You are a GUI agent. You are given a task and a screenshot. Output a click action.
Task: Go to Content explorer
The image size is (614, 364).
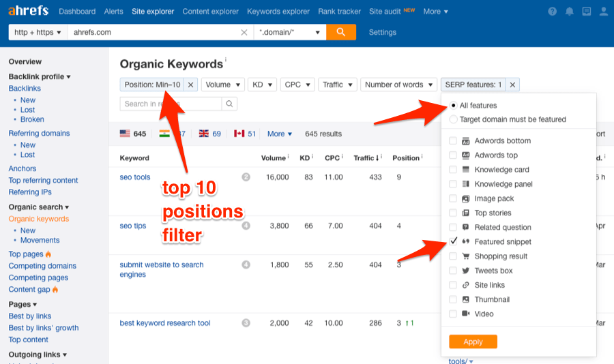(x=210, y=12)
